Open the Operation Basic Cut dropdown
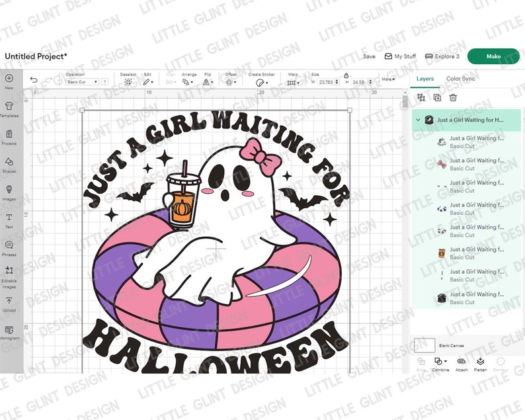The image size is (525, 420). coord(82,82)
